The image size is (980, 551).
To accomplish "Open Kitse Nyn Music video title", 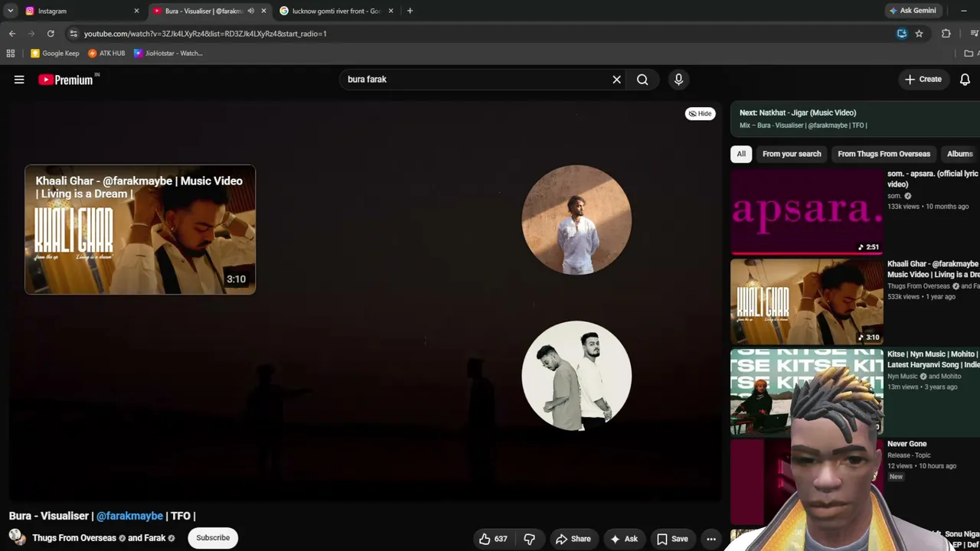I will pos(933,360).
